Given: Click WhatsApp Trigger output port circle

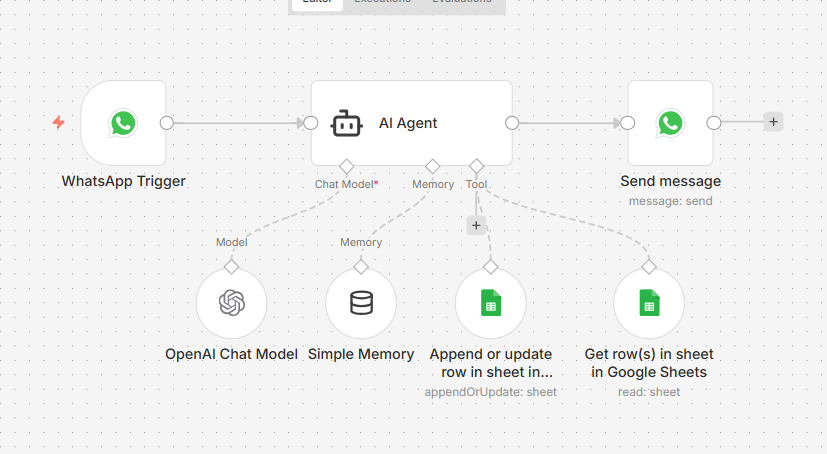Looking at the screenshot, I should point(167,123).
